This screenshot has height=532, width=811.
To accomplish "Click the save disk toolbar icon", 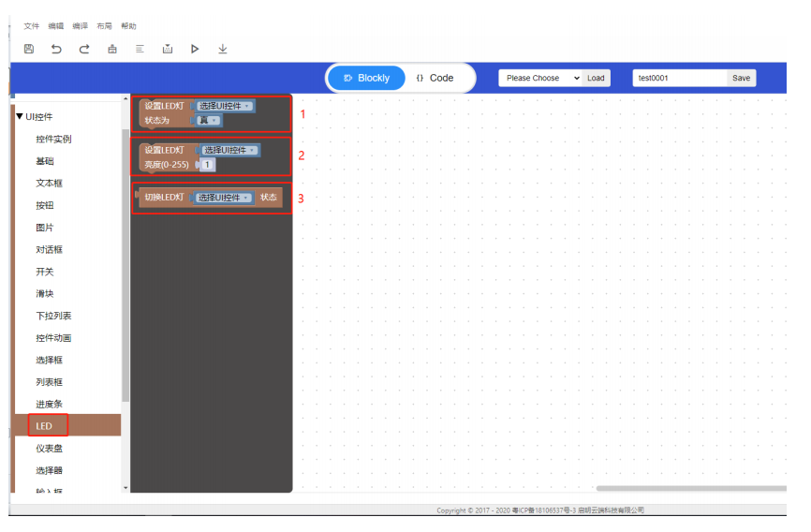I will (29, 49).
